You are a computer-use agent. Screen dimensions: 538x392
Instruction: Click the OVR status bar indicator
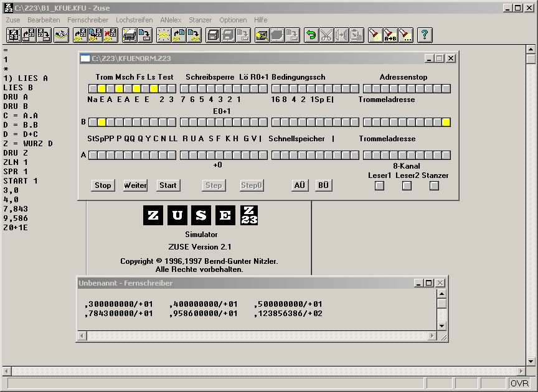point(520,383)
